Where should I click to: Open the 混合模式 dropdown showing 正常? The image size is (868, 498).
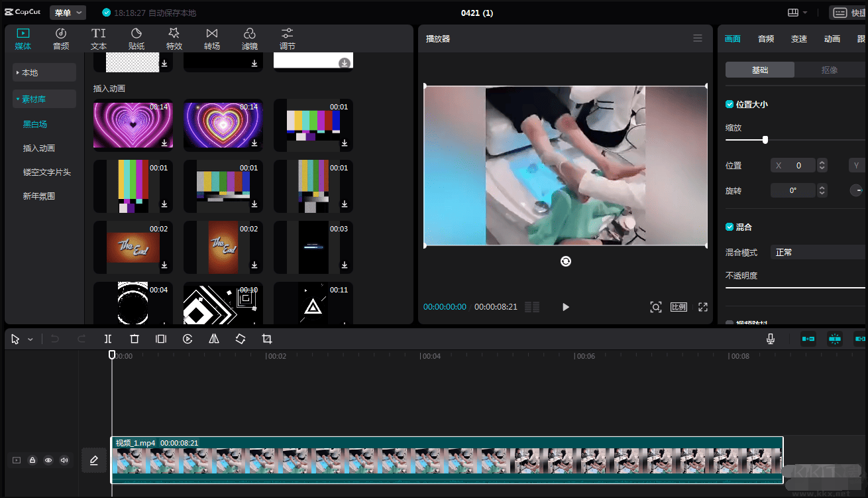click(818, 252)
